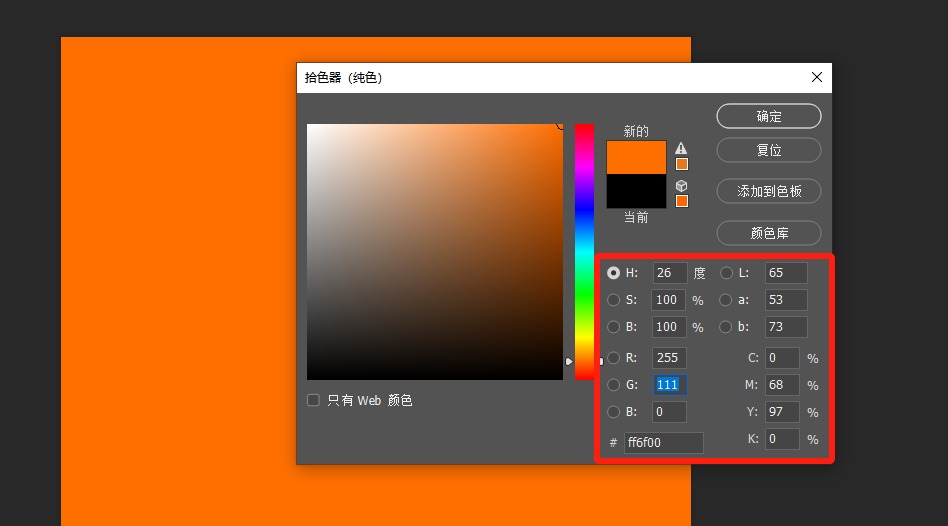Click the hex color ff6f00 field
The width and height of the screenshot is (948, 526).
point(663,443)
